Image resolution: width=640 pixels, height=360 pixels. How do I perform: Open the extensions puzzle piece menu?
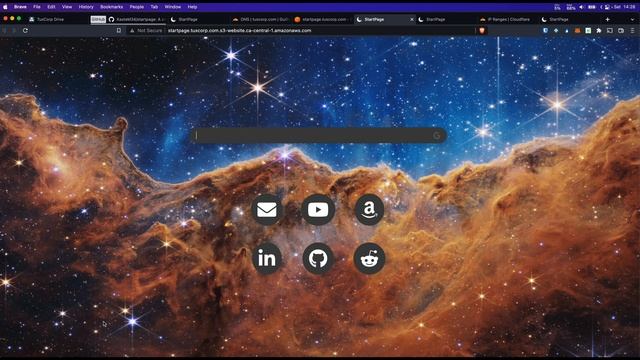[598, 31]
